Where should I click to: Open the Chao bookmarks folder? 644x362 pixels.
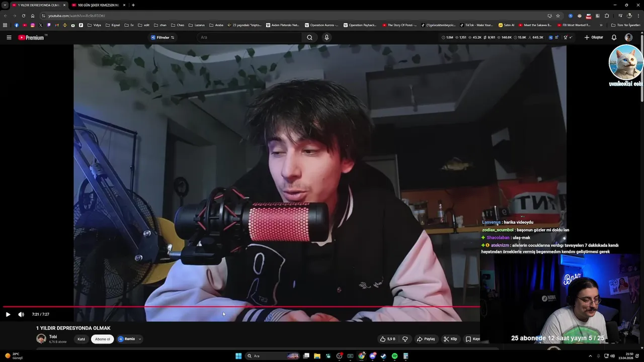click(177, 25)
